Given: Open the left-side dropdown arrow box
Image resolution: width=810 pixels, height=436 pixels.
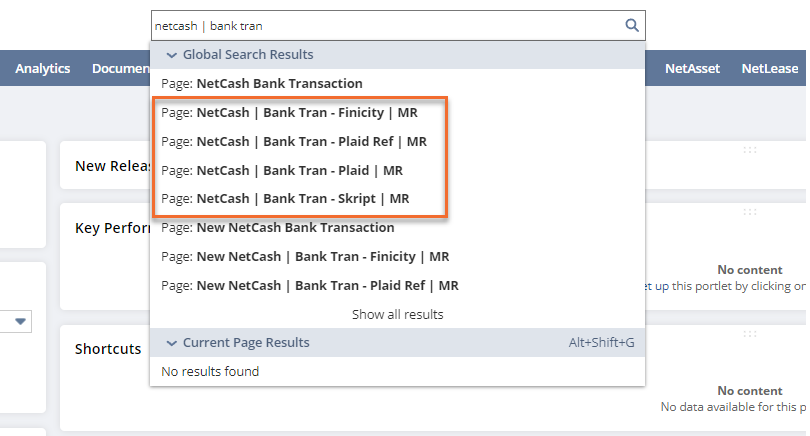Looking at the screenshot, I should tap(20, 321).
